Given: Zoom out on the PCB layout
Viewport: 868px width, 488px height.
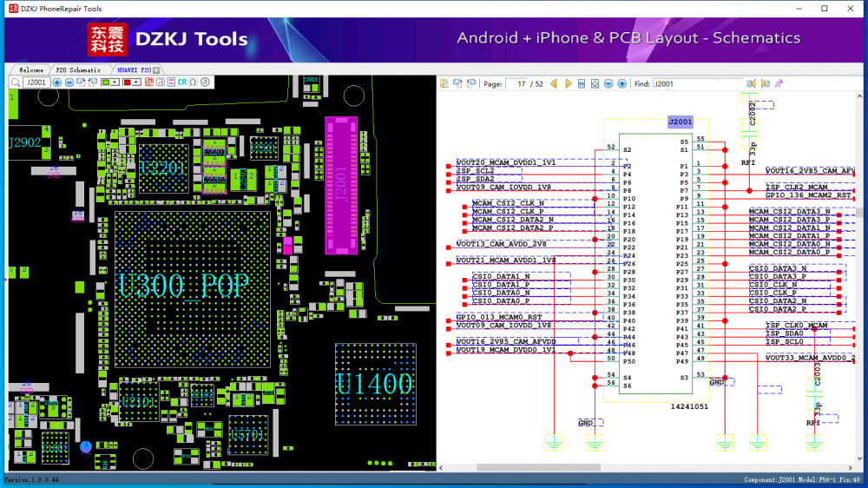Looking at the screenshot, I should point(69,82).
